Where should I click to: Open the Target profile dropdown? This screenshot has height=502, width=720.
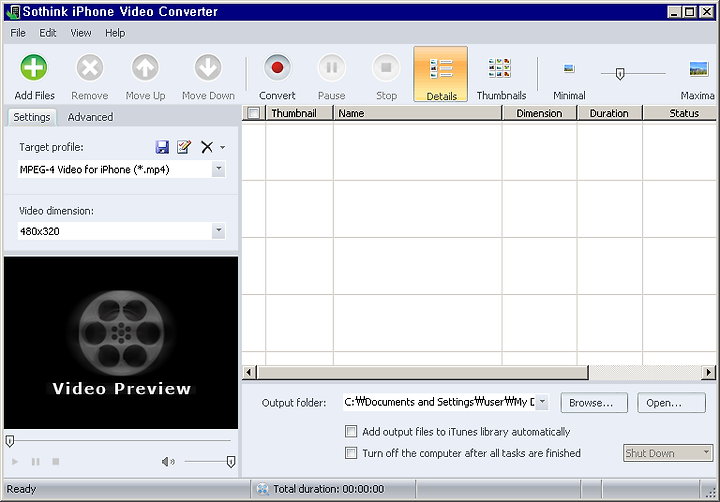coord(219,169)
